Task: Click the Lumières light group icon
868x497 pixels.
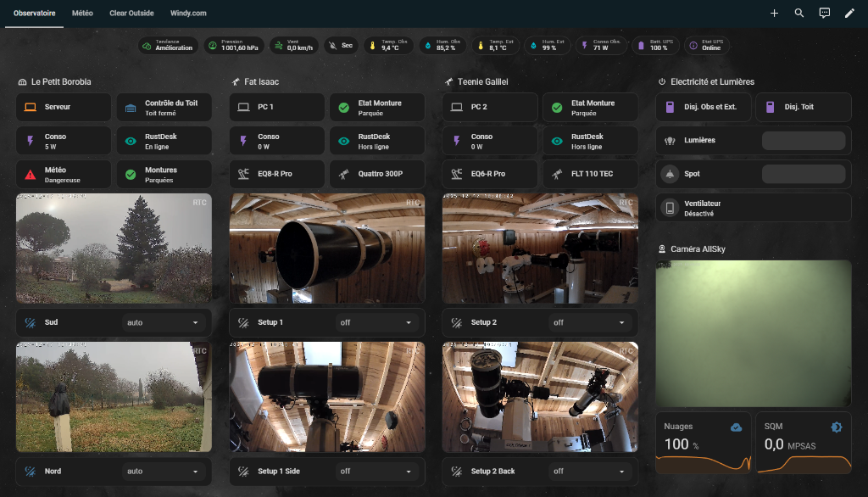Action: 670,141
